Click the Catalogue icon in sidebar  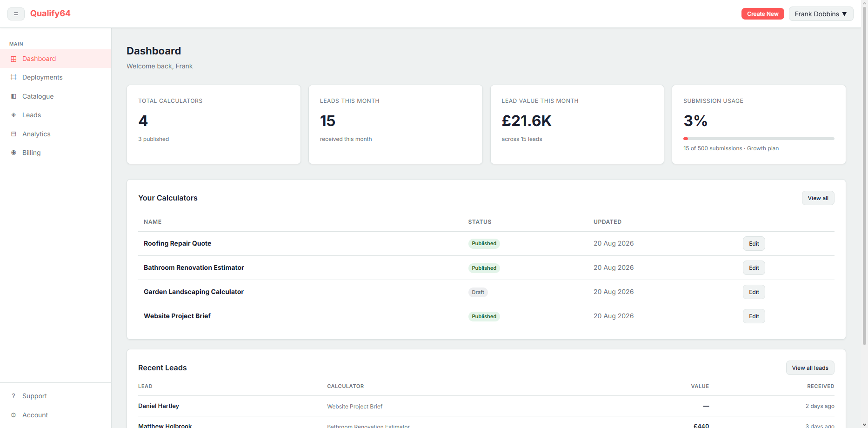click(13, 96)
